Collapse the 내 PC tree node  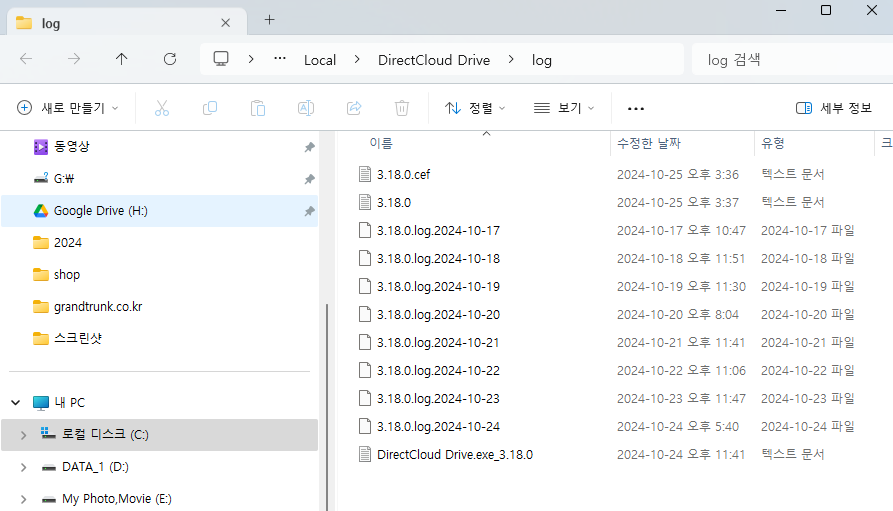click(16, 403)
